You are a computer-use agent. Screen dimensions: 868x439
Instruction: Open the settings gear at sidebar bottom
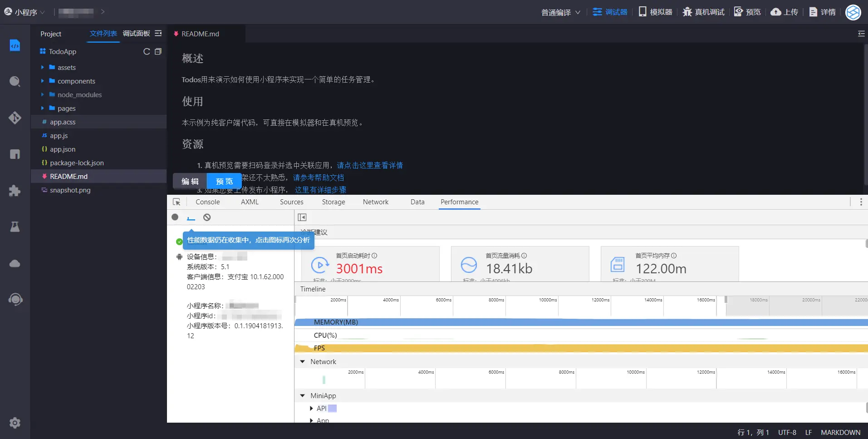pos(15,423)
